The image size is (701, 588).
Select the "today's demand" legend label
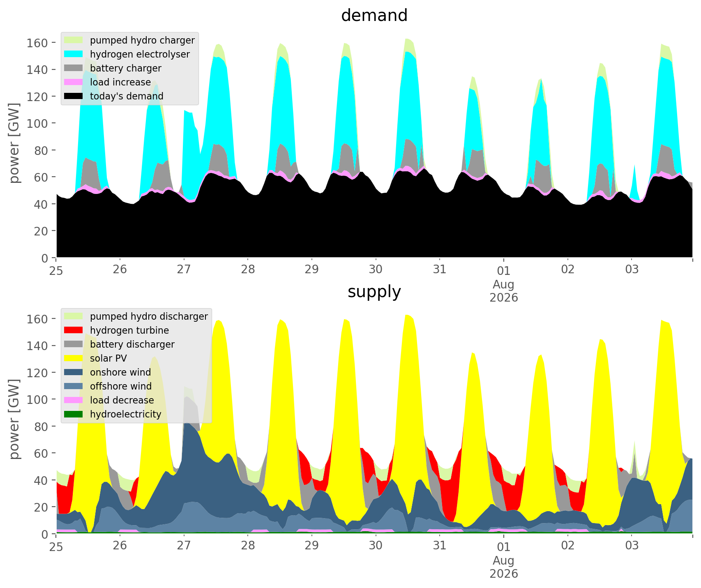click(127, 96)
